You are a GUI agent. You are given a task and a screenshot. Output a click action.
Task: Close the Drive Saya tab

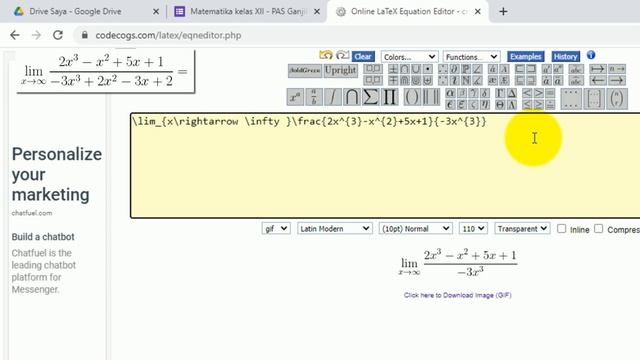click(x=156, y=12)
